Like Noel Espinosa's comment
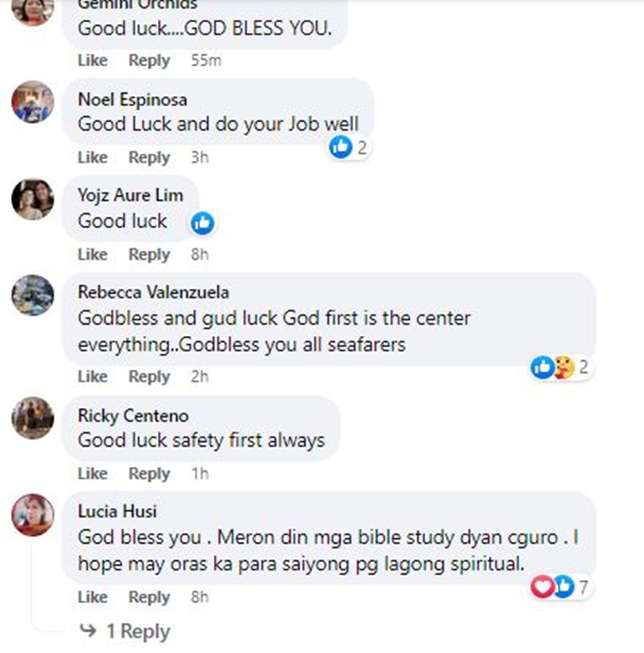This screenshot has height=653, width=644. coord(92,157)
